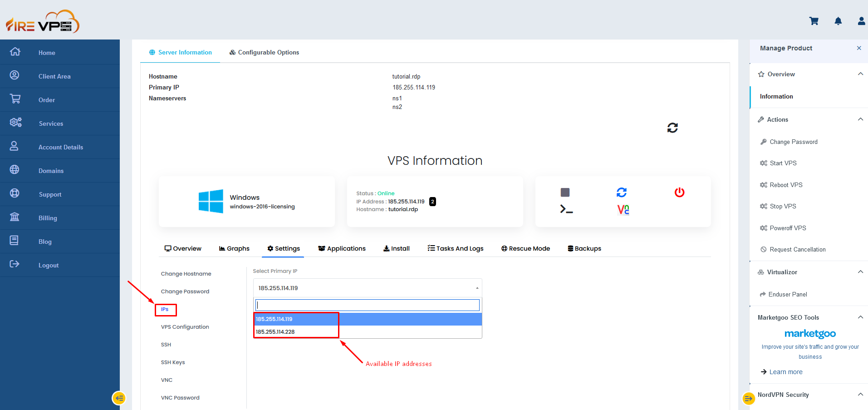Open the user profile icon

[861, 21]
